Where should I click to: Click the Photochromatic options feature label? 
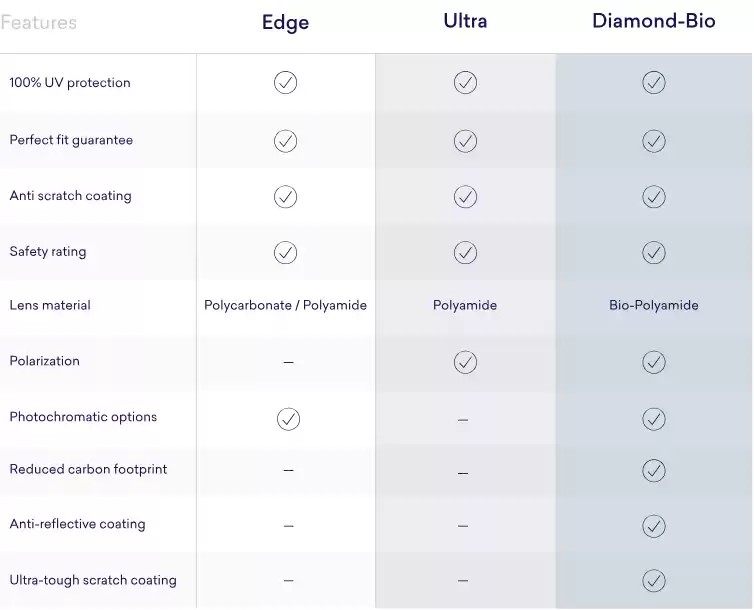tap(83, 417)
